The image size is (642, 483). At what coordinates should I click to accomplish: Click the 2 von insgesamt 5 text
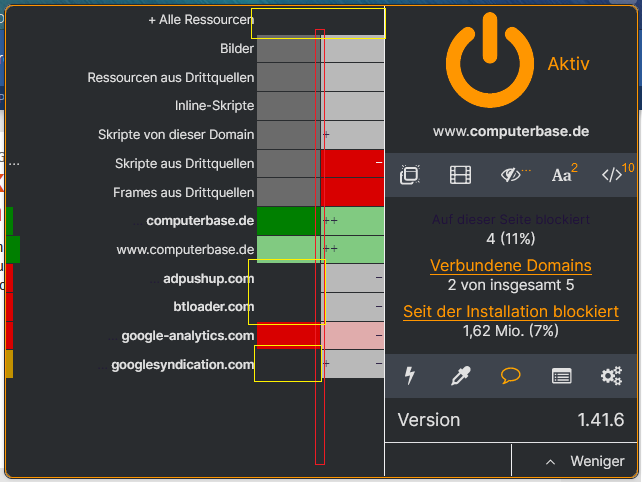[511, 285]
